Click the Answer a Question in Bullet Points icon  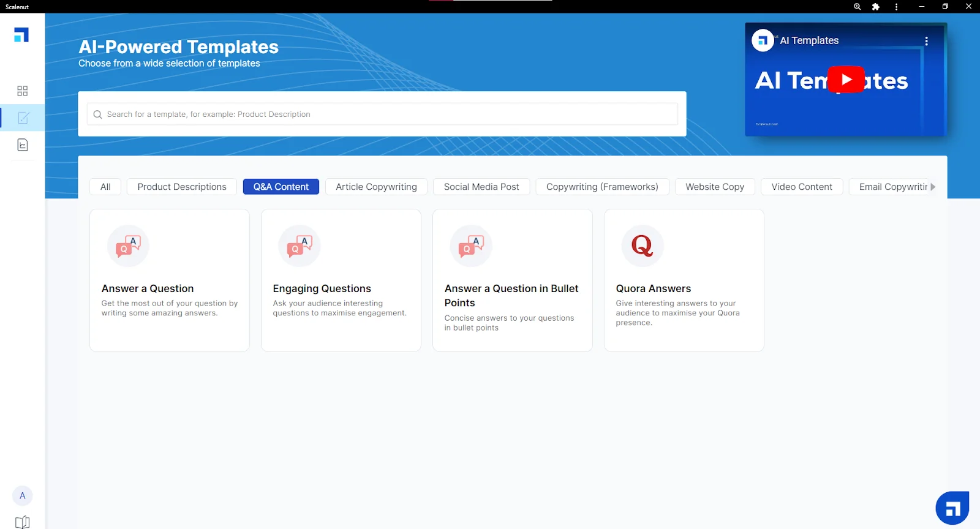pos(471,246)
